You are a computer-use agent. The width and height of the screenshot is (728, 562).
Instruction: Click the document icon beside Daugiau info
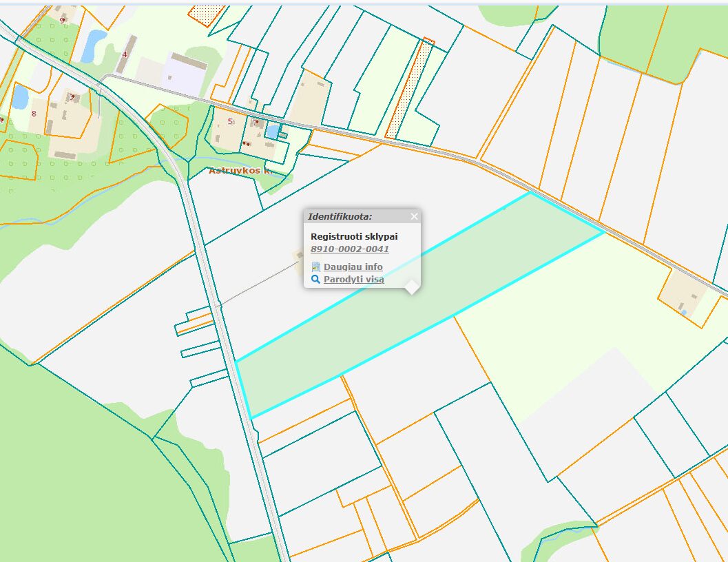316,267
